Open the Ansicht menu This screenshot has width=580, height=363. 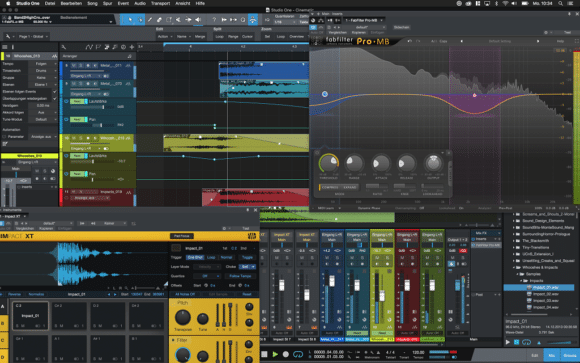tap(183, 3)
